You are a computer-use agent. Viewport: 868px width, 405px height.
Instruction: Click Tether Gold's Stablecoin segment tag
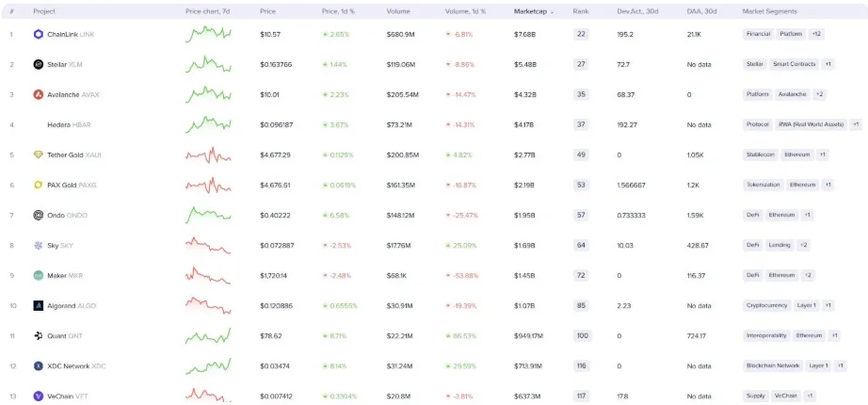[760, 155]
